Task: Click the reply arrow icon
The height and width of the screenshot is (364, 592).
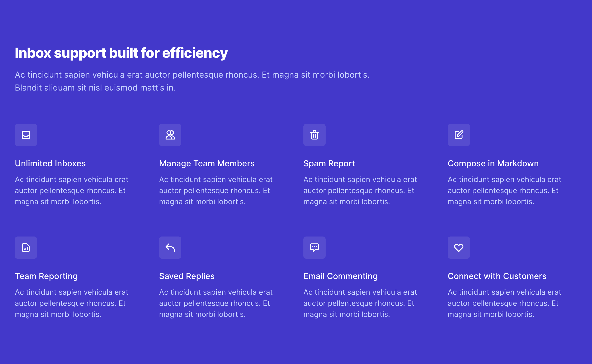Action: tap(170, 248)
